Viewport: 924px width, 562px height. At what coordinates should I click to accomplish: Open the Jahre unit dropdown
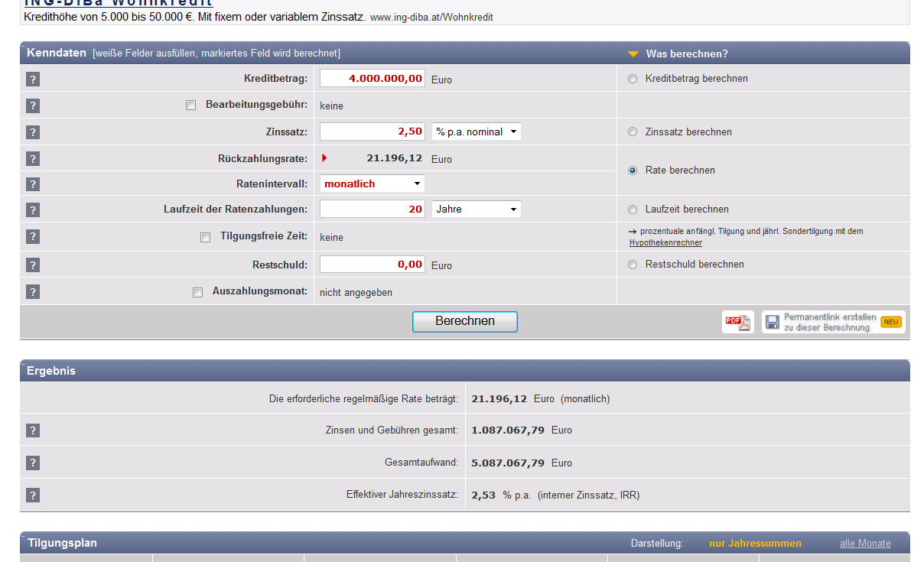476,209
